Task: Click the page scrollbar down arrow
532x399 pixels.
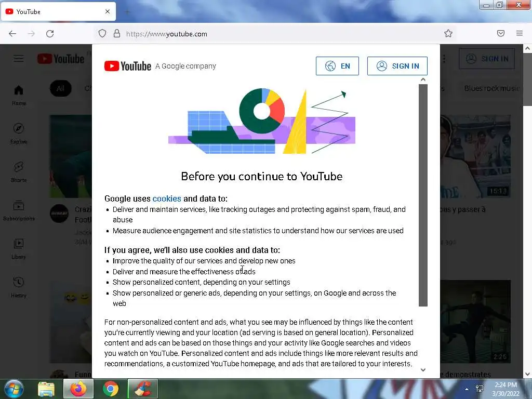Action: tap(528, 374)
